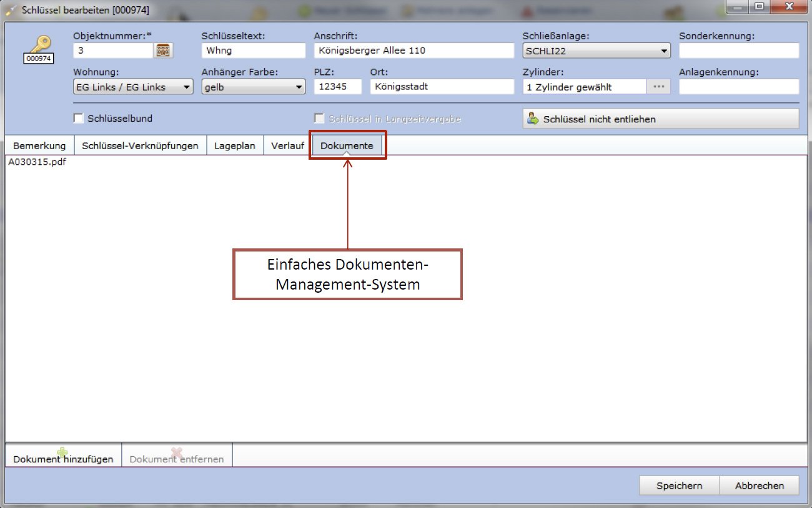This screenshot has width=812, height=508.
Task: Save changes with the Speichern button
Action: [679, 486]
